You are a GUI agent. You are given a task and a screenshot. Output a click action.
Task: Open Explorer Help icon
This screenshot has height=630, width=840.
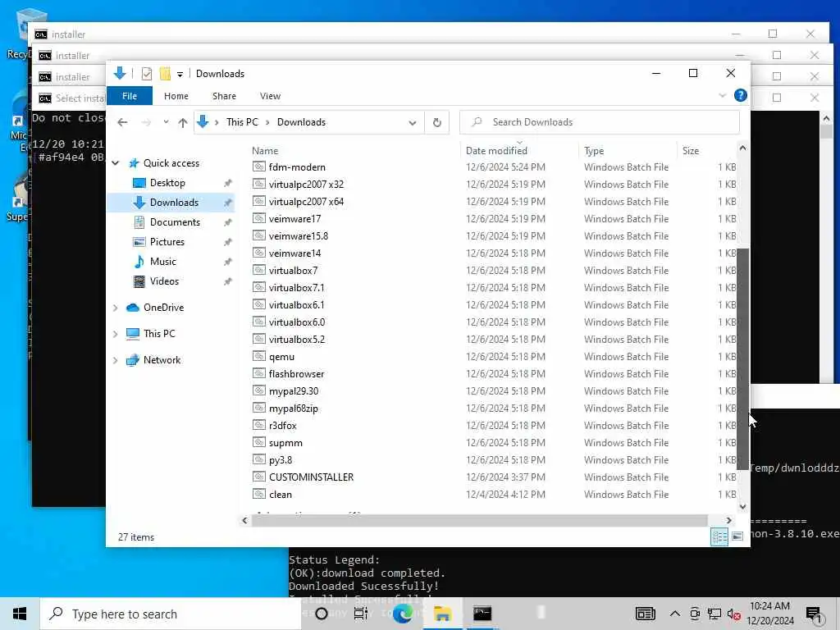point(741,95)
